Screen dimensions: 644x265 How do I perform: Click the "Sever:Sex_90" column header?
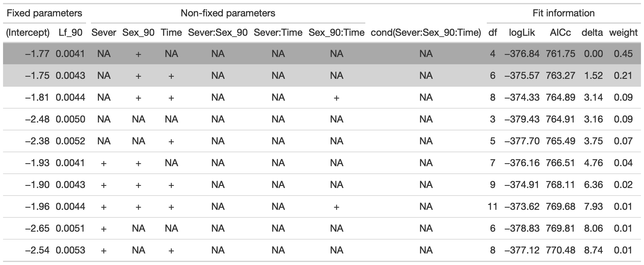click(x=218, y=32)
